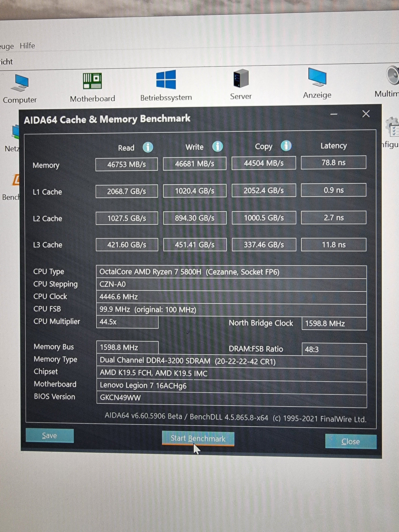Open the Server category icon
The height and width of the screenshot is (532, 399).
click(241, 78)
